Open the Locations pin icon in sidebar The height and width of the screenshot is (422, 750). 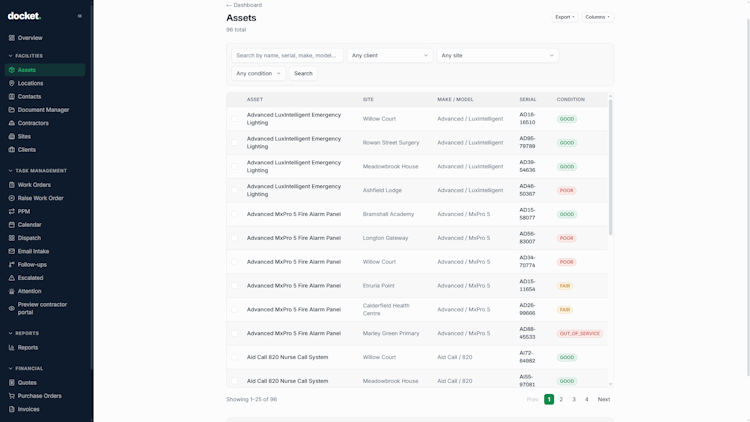(11, 83)
